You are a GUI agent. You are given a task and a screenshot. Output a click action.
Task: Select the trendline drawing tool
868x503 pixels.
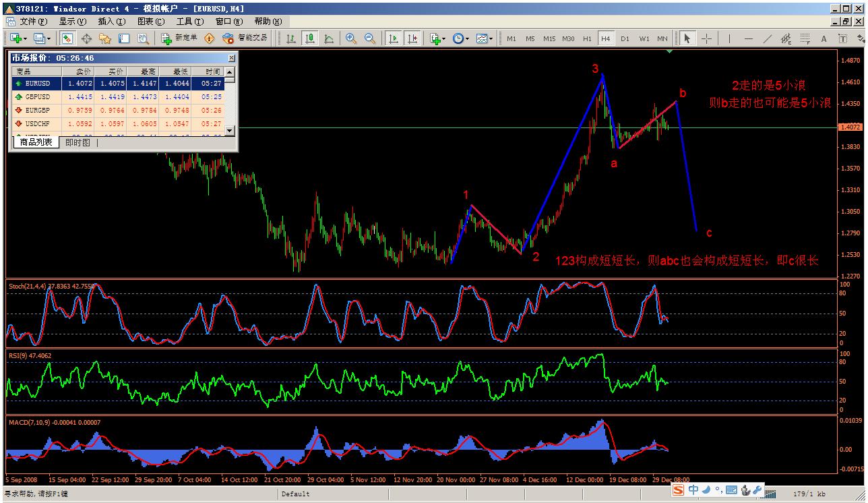coord(767,38)
